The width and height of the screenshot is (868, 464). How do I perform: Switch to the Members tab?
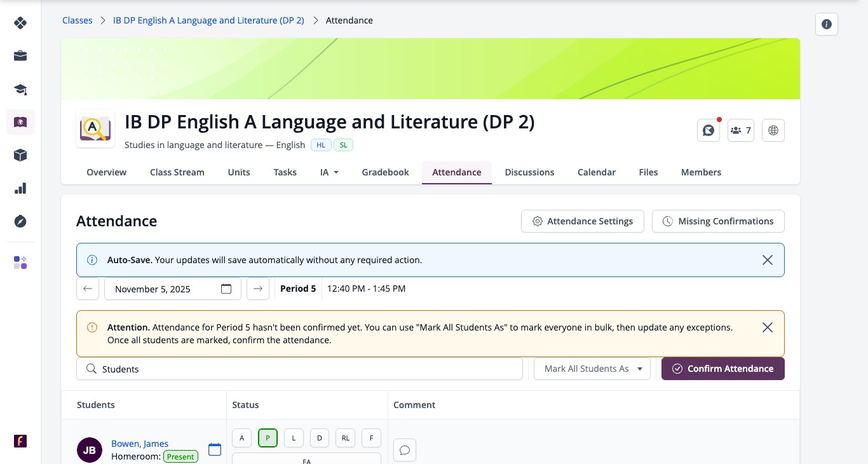click(701, 172)
